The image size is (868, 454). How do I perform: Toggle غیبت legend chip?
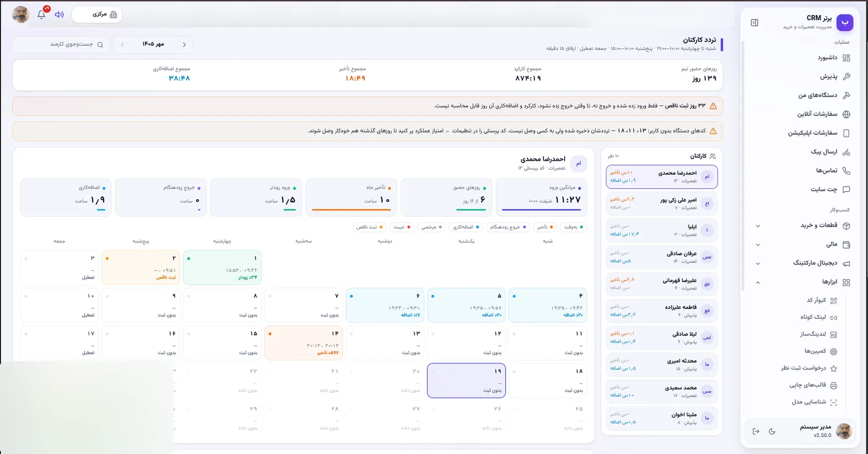402,227
